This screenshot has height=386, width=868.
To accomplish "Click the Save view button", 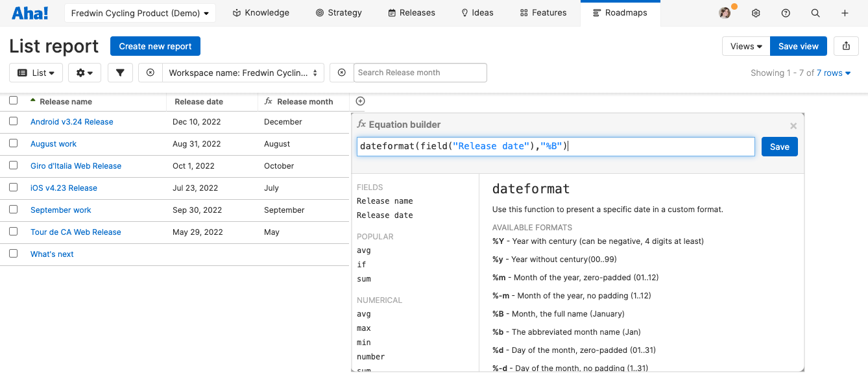I will [799, 46].
